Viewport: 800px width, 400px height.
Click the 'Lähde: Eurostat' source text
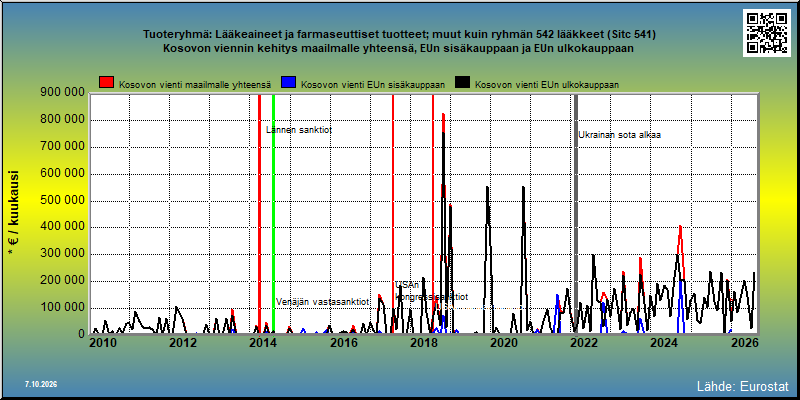743,386
